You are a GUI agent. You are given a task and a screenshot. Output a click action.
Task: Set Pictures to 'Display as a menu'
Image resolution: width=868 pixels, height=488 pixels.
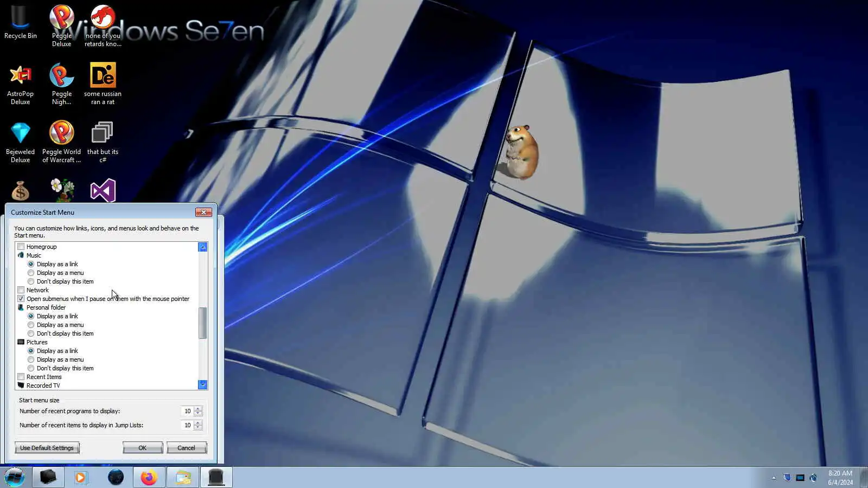click(31, 359)
